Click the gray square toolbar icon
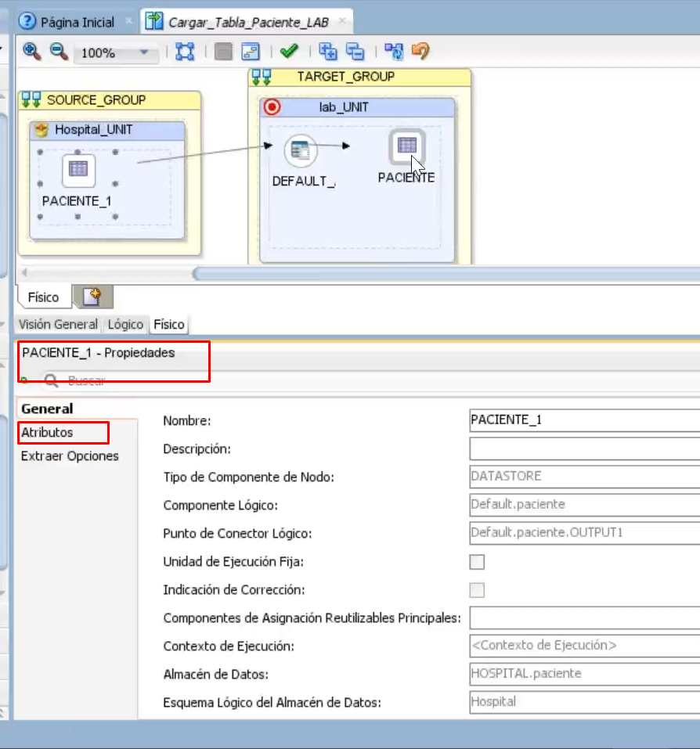 coord(223,51)
